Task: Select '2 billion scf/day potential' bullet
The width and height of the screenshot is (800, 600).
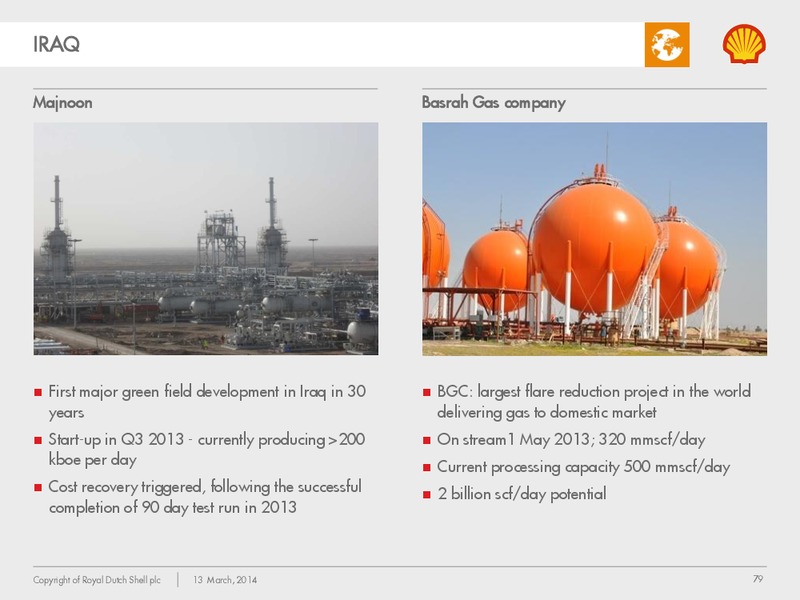Action: click(521, 494)
